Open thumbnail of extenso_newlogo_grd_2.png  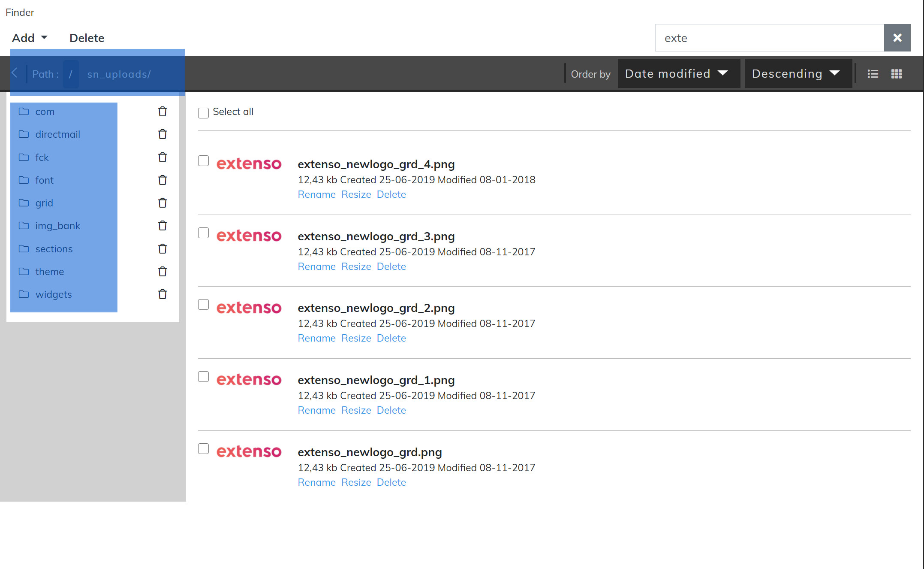249,307
